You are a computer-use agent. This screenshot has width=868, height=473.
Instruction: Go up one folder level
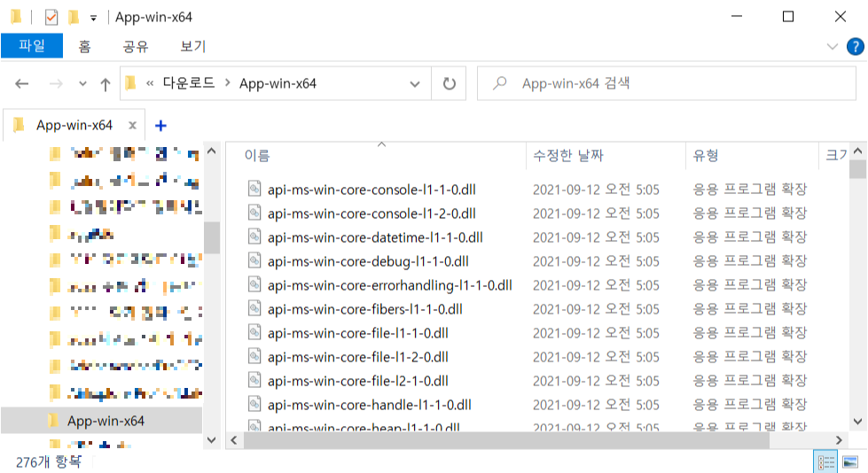pyautogui.click(x=106, y=84)
